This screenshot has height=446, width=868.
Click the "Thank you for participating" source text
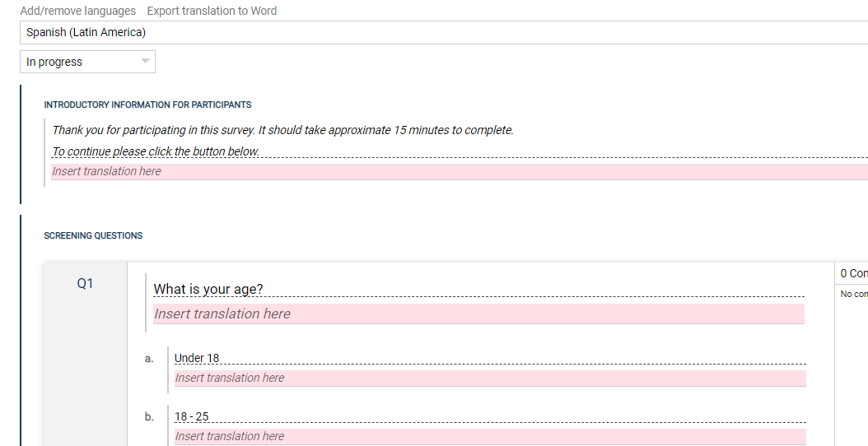[x=282, y=130]
